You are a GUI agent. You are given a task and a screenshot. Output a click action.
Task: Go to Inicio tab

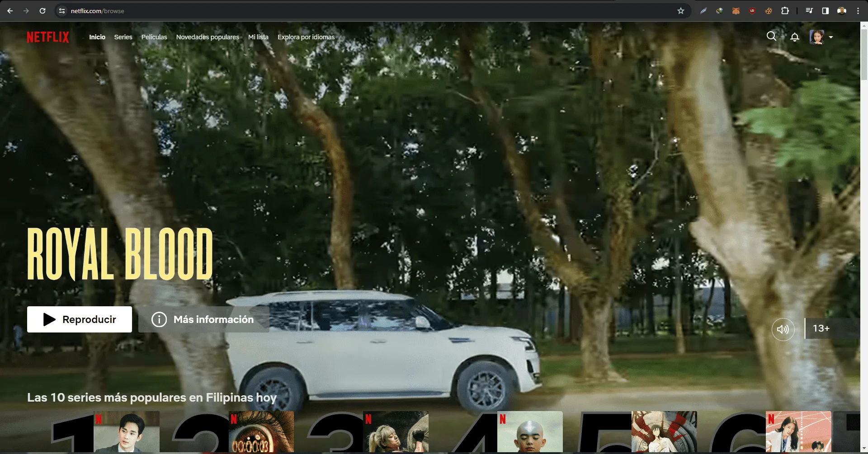tap(97, 37)
